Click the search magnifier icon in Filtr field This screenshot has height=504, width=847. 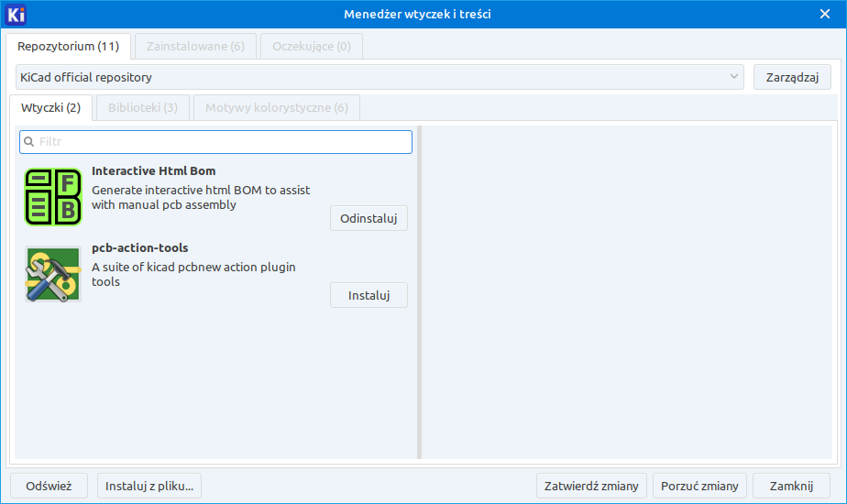tap(29, 141)
